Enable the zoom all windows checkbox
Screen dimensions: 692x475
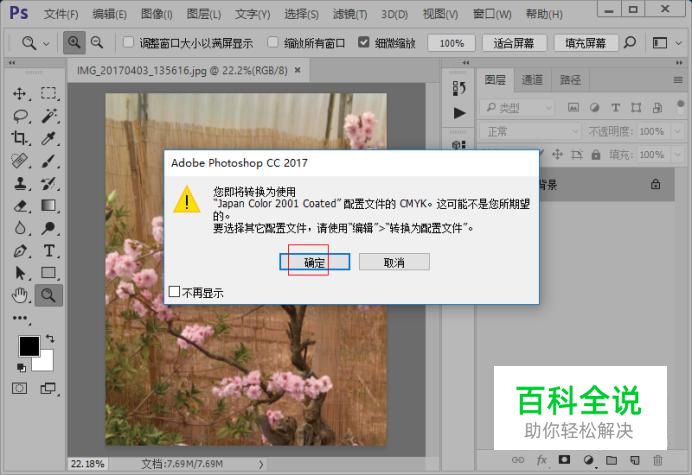273,42
